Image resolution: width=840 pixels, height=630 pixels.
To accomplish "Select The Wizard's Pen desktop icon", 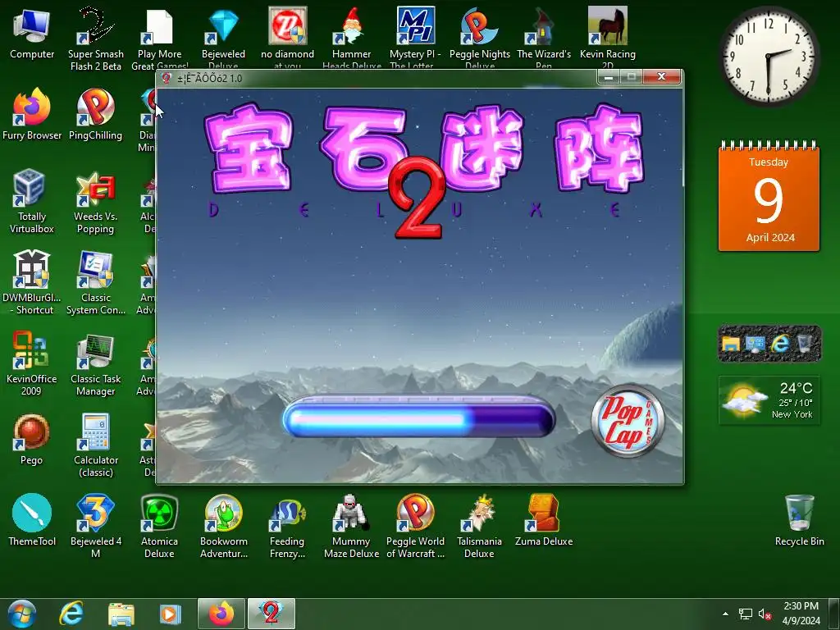I will click(x=543, y=36).
